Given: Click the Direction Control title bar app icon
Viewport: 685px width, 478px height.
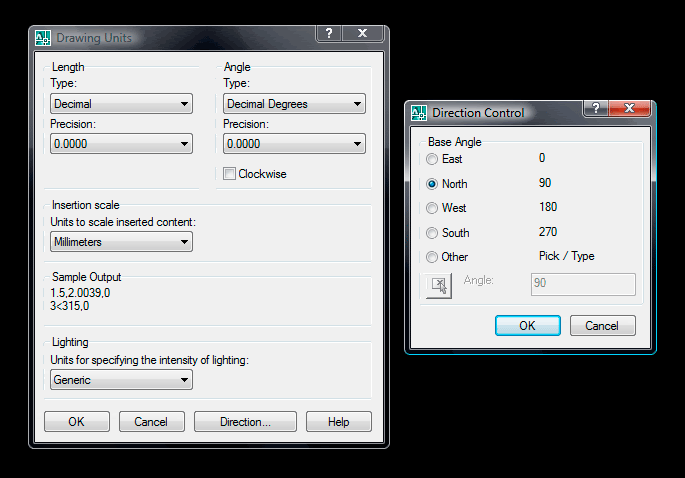Looking at the screenshot, I should (x=419, y=113).
